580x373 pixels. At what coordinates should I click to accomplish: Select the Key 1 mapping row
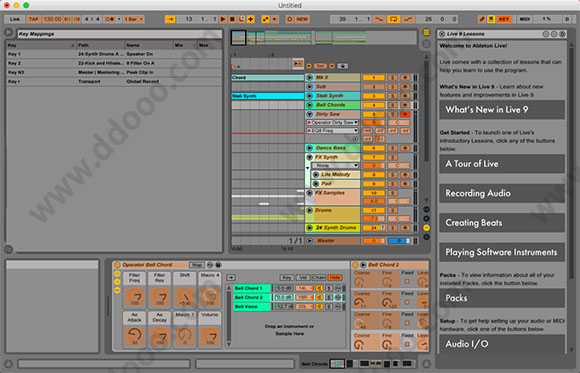pyautogui.click(x=114, y=54)
